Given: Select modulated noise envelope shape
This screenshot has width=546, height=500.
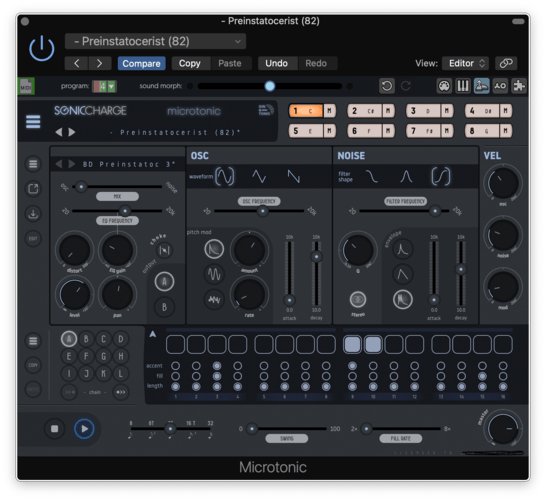Looking at the screenshot, I should 403,299.
